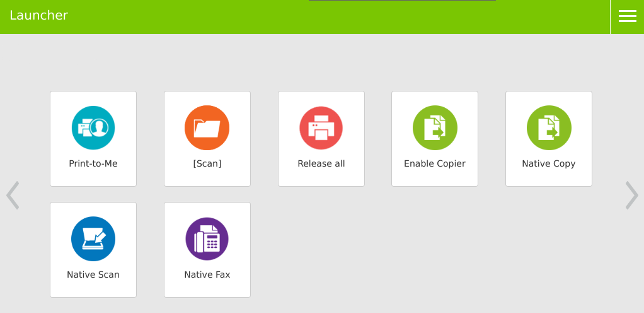Launch the Native Copy green icon
The image size is (644, 313).
coord(549,127)
